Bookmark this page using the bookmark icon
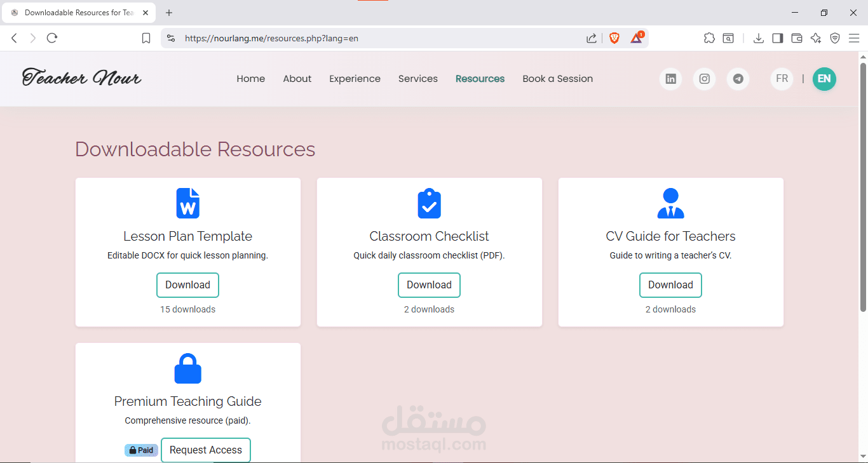 [146, 38]
